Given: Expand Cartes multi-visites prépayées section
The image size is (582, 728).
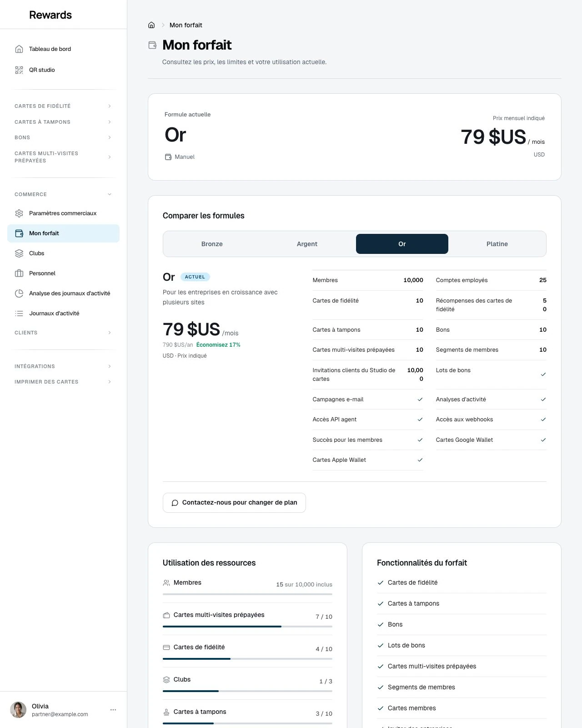Looking at the screenshot, I should [x=63, y=157].
